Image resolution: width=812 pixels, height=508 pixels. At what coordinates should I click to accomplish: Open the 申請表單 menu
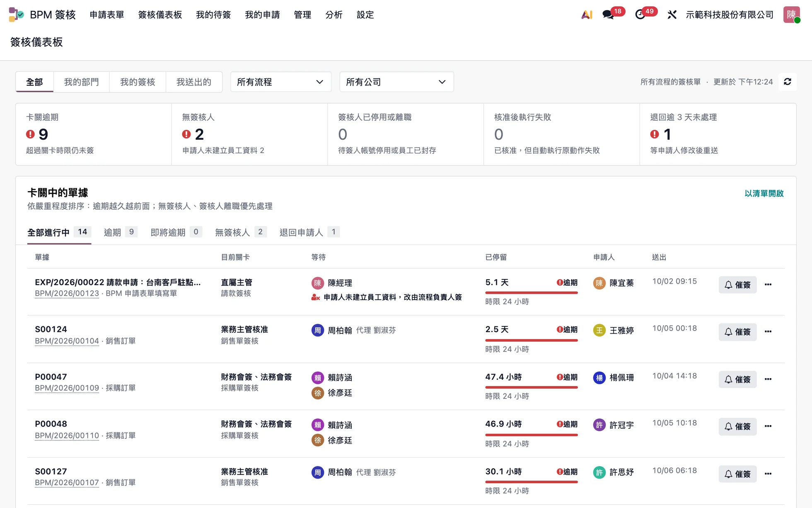point(107,15)
